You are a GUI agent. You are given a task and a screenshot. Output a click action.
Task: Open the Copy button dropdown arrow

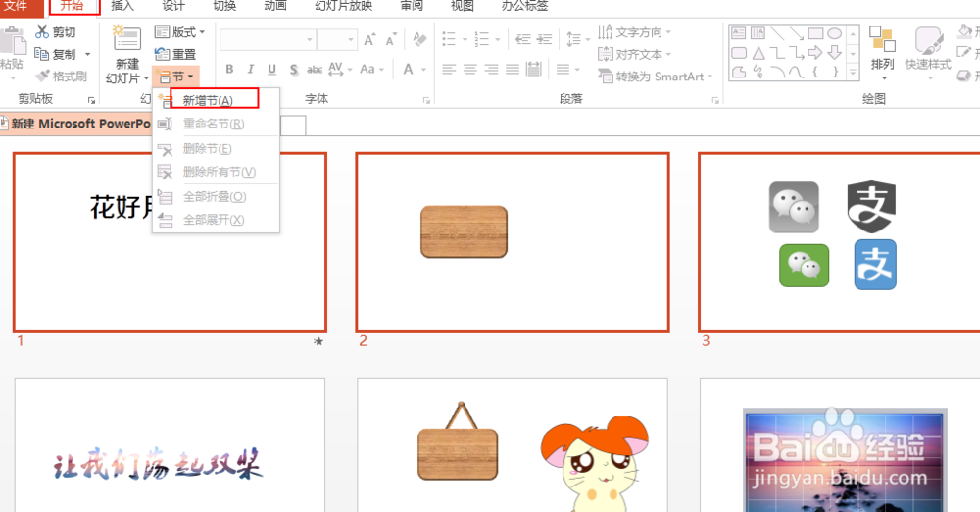[x=87, y=55]
